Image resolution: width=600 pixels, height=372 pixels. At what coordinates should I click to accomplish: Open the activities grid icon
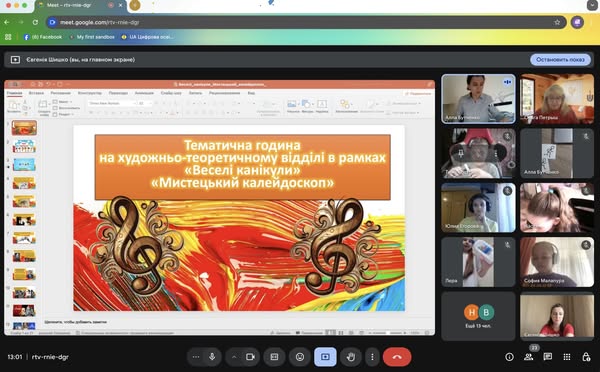[567, 357]
